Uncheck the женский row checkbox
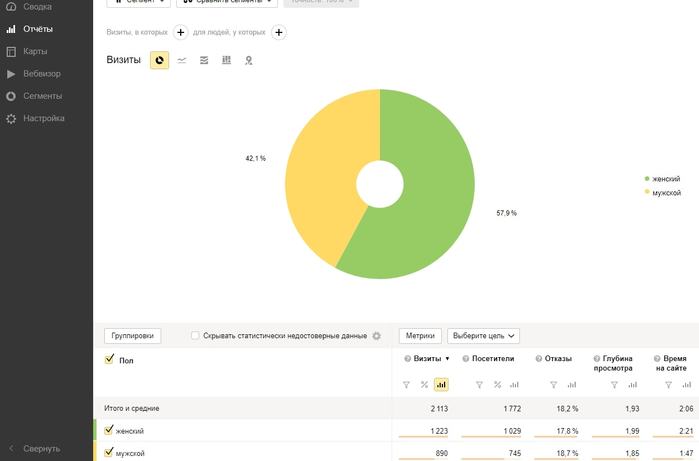 coord(109,430)
